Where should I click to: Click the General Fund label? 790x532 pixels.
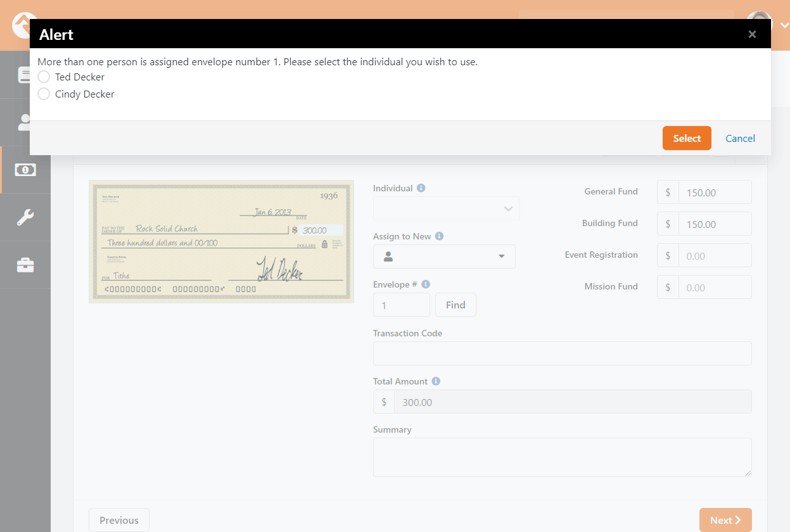(x=611, y=191)
